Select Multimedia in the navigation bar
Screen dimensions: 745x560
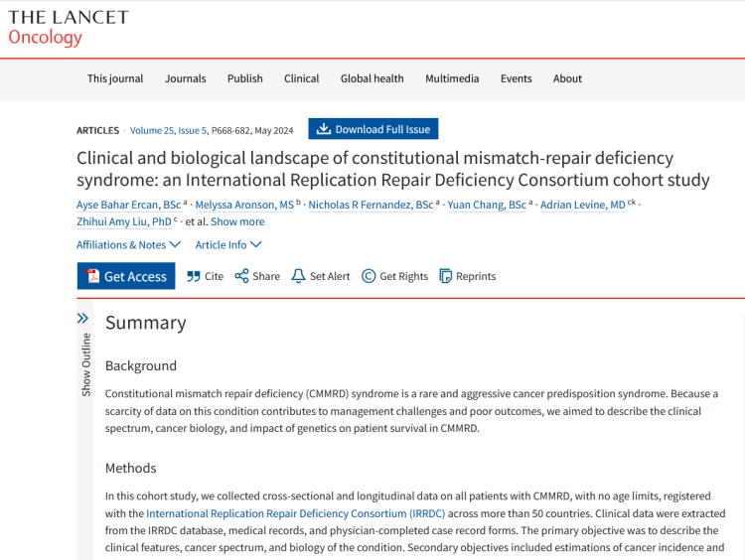pyautogui.click(x=452, y=78)
